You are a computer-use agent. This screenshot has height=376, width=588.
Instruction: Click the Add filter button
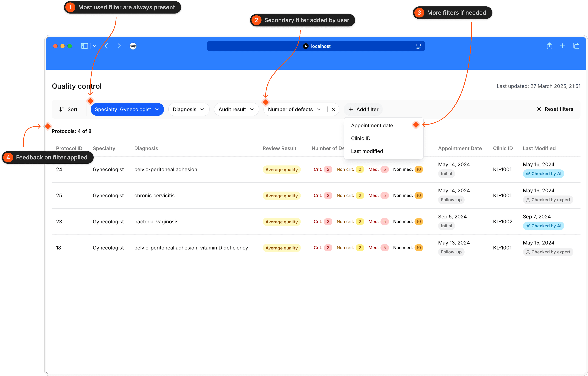pos(363,109)
